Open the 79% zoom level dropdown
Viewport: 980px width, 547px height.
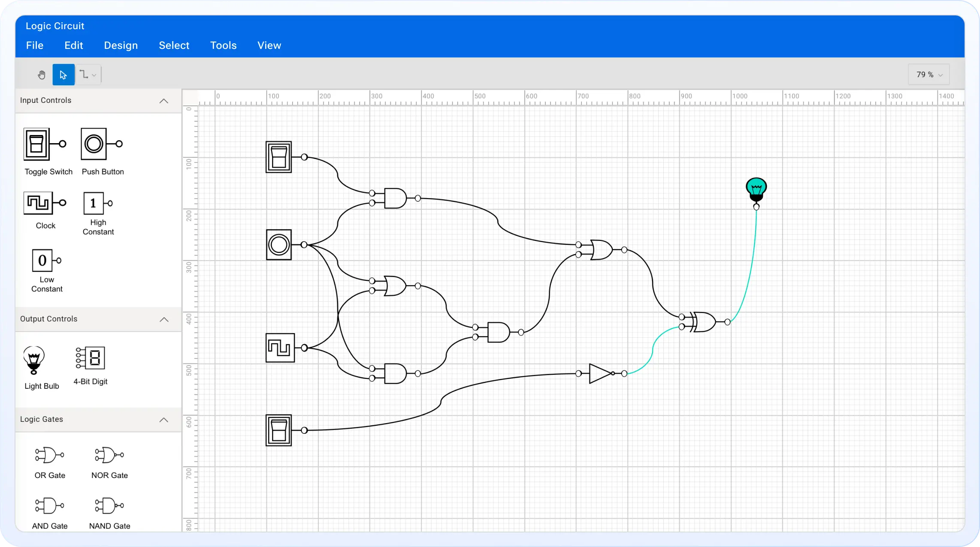coord(928,74)
